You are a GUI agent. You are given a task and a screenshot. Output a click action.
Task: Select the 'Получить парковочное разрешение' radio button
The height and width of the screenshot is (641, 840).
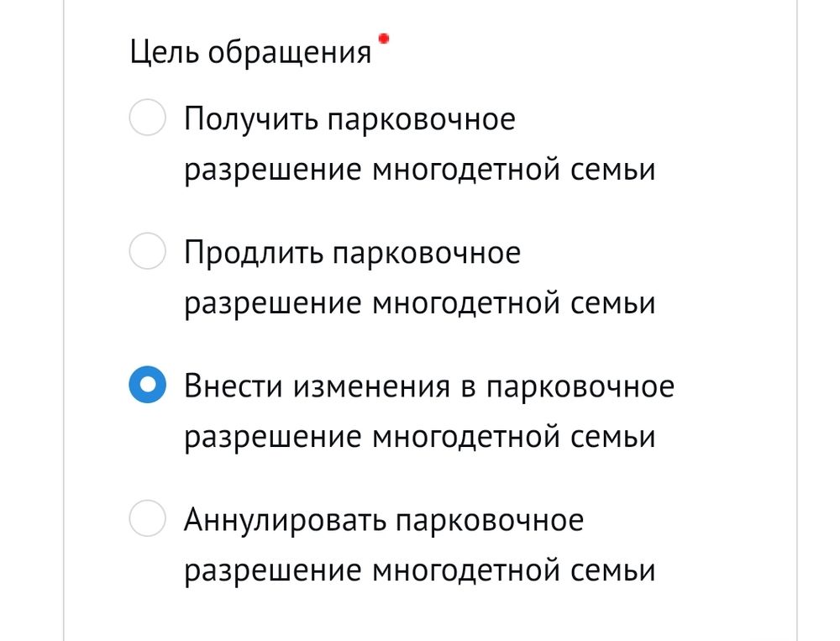point(147,118)
